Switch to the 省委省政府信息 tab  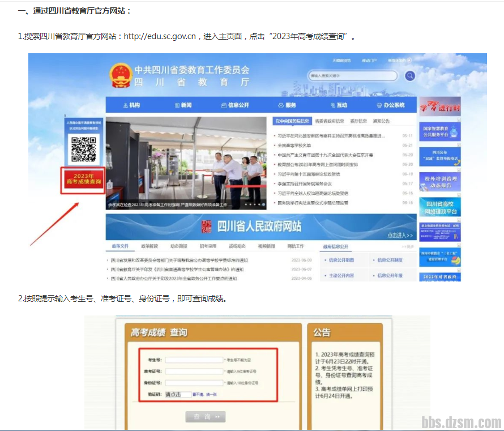pos(329,121)
